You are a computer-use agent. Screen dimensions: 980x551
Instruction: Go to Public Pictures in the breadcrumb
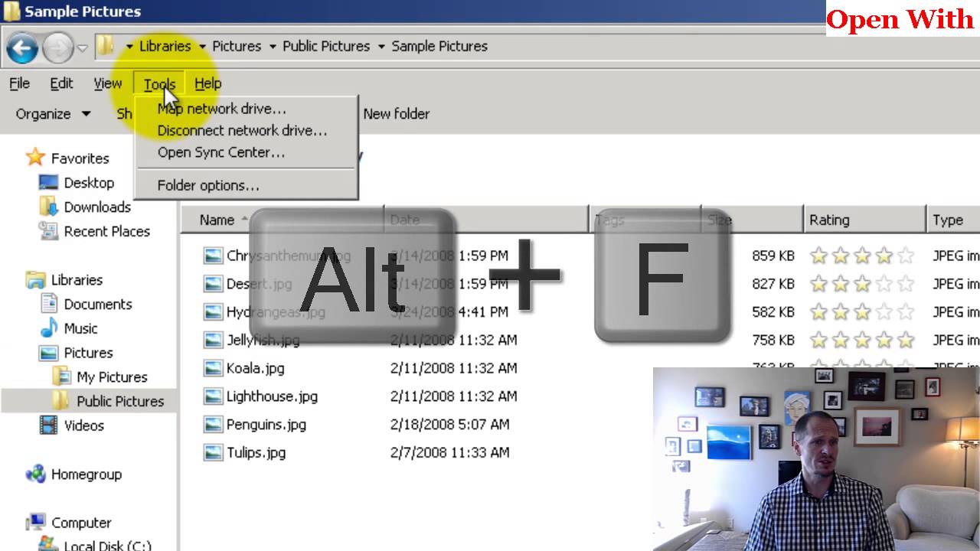(x=326, y=46)
